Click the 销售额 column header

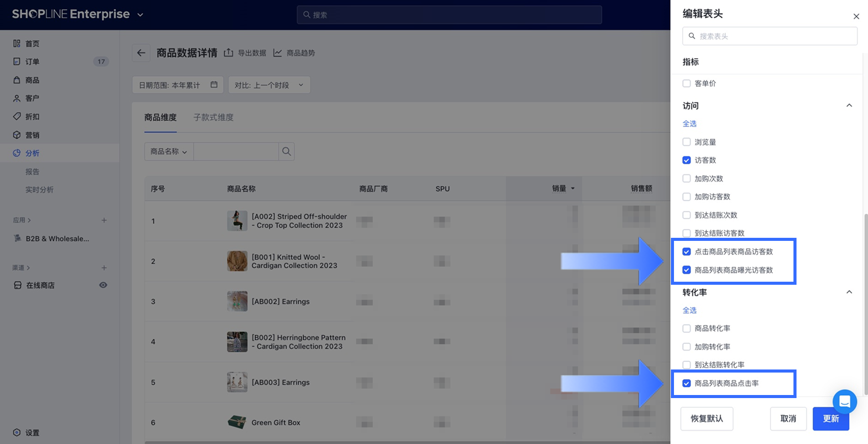(x=641, y=188)
